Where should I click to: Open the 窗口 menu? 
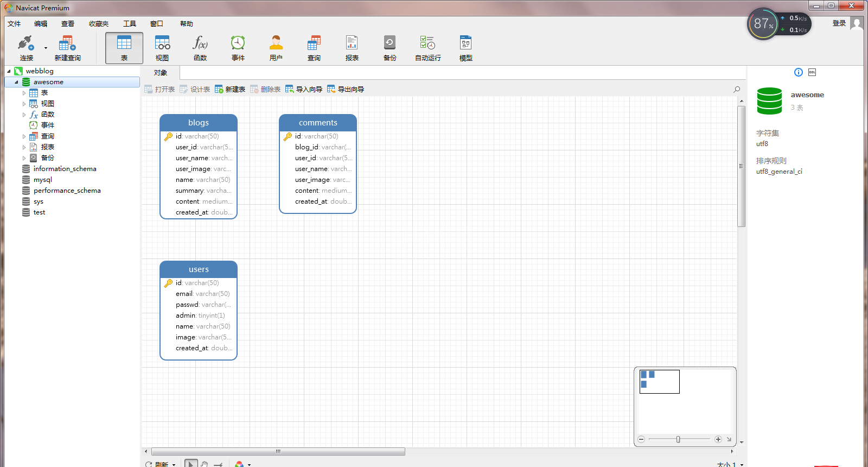(x=157, y=23)
